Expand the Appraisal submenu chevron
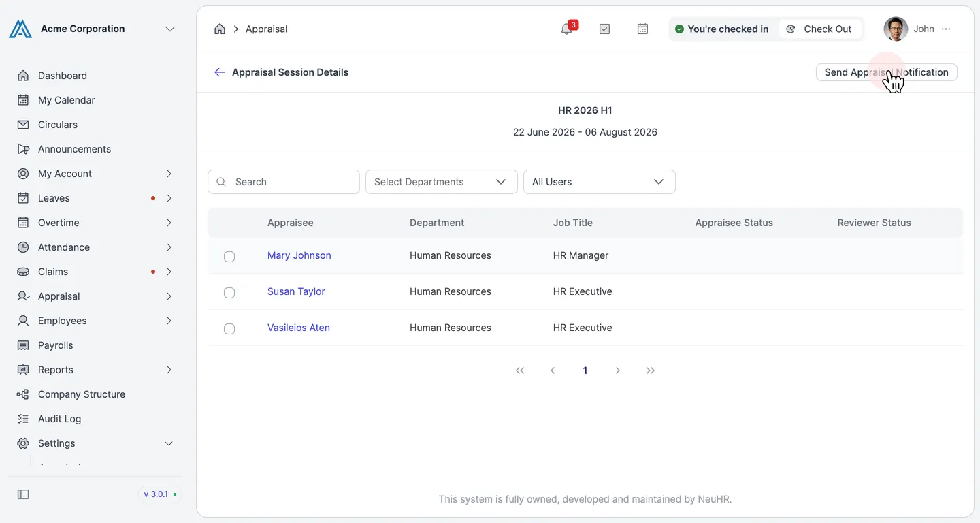980x523 pixels. click(169, 296)
